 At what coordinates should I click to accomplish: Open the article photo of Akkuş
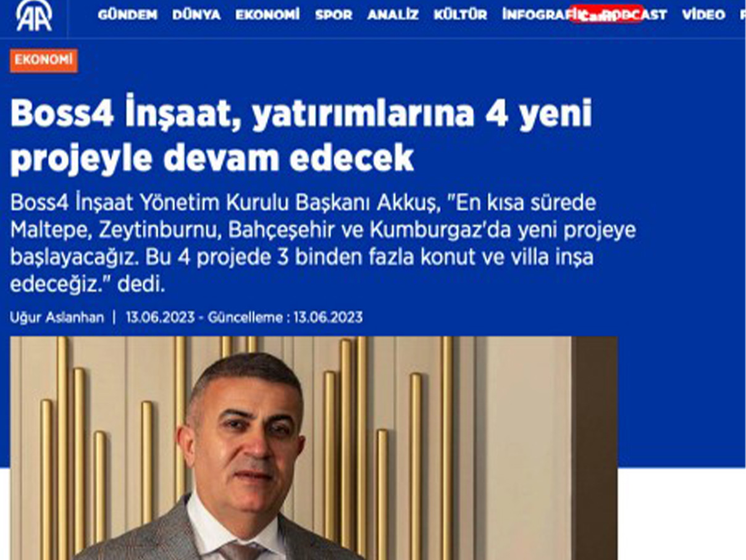tap(314, 448)
